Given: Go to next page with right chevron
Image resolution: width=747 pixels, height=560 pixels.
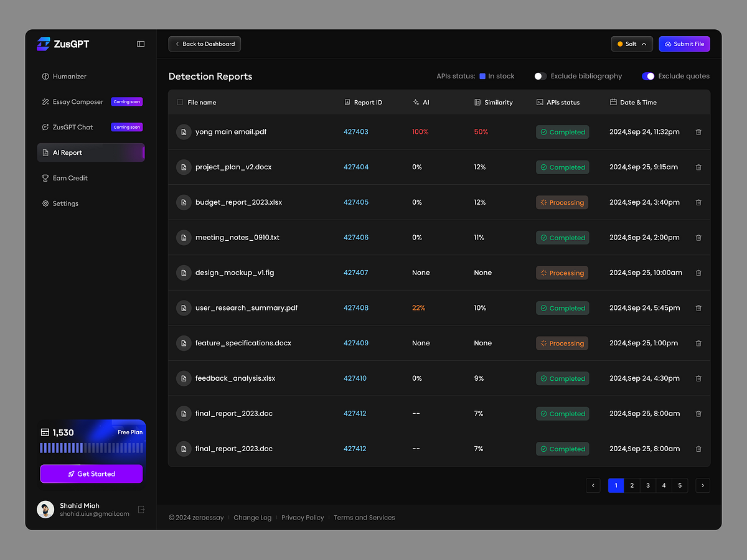Looking at the screenshot, I should 703,485.
